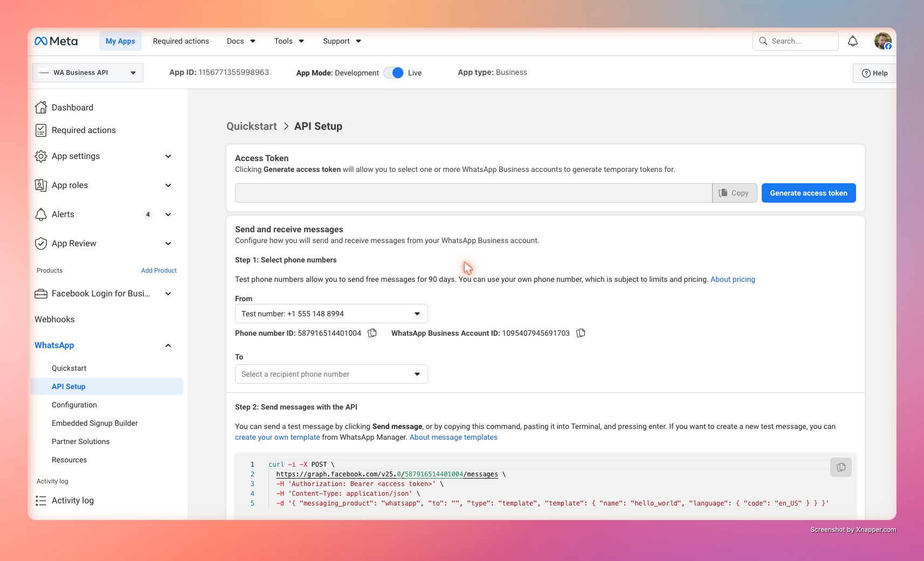This screenshot has width=924, height=561.
Task: Click the Activity log sidebar label
Action: pyautogui.click(x=73, y=500)
